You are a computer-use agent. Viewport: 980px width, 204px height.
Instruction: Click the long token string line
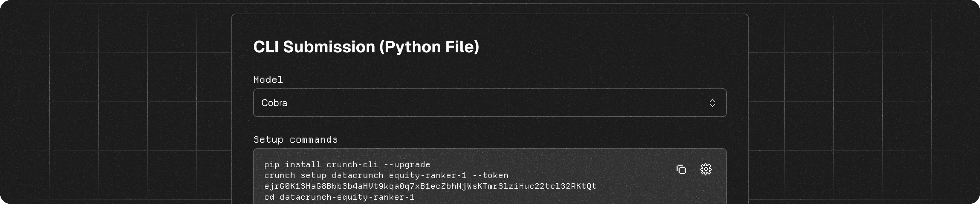coord(430,187)
